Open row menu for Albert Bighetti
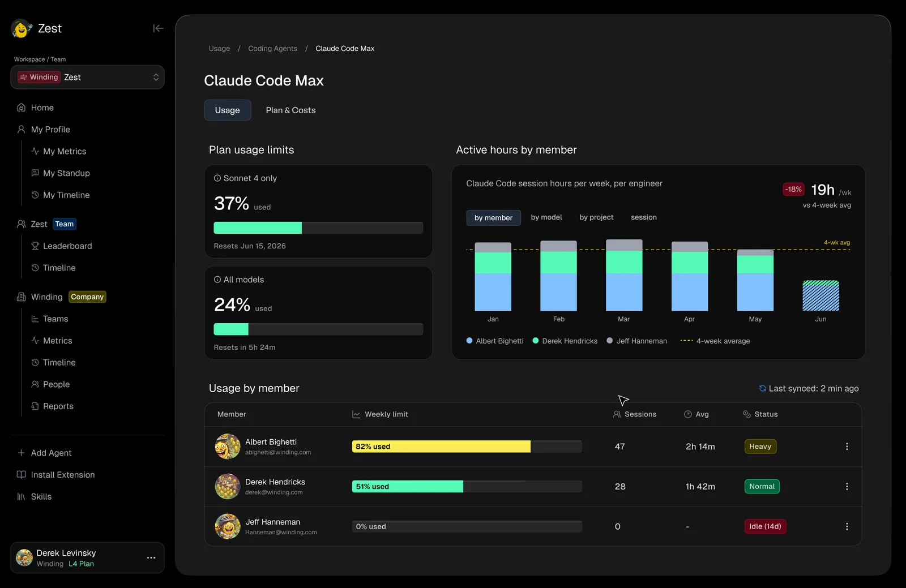This screenshot has height=588, width=906. tap(847, 447)
